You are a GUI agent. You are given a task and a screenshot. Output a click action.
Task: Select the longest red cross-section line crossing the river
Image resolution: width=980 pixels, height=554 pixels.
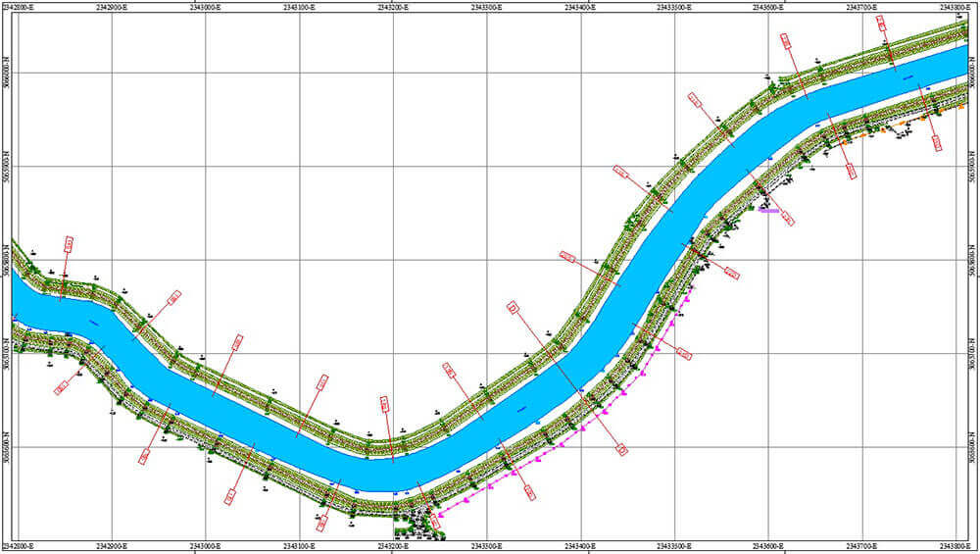tap(567, 378)
